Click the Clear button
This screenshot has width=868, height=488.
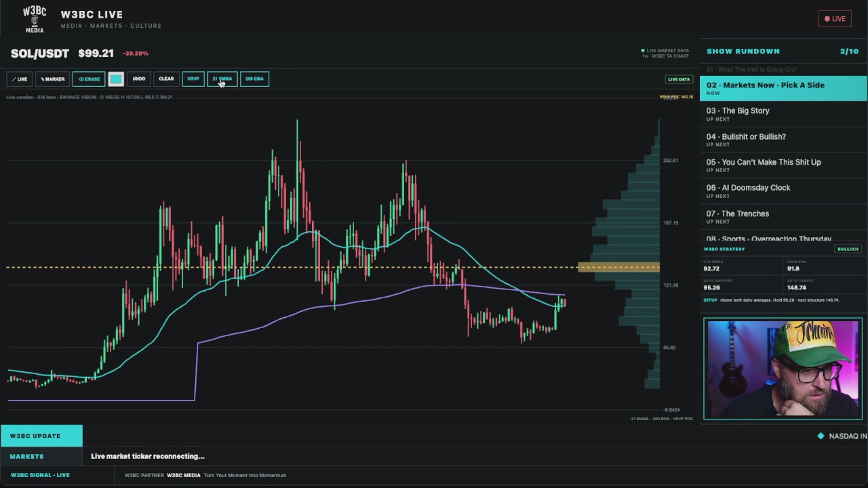pos(166,79)
